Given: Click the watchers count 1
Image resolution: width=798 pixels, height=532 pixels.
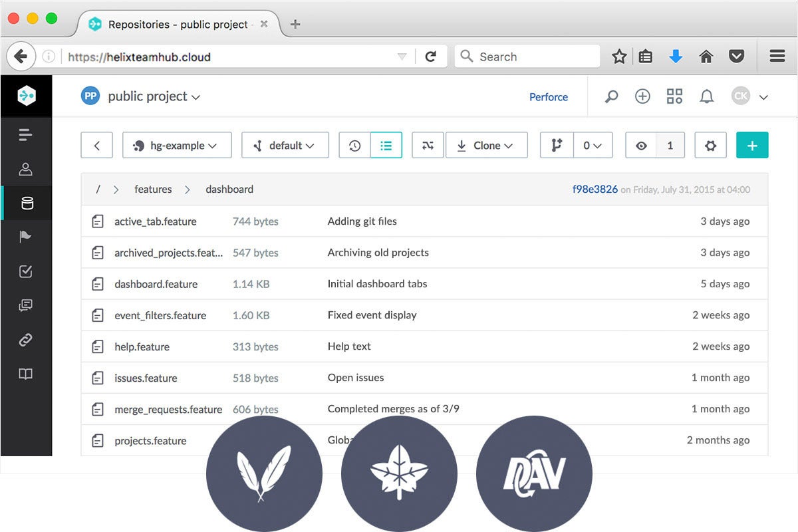Looking at the screenshot, I should 670,146.
